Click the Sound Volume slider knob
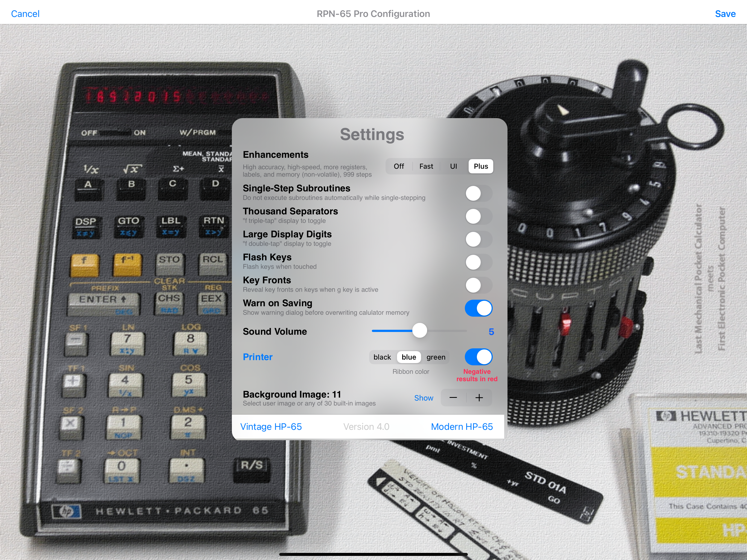 420,331
